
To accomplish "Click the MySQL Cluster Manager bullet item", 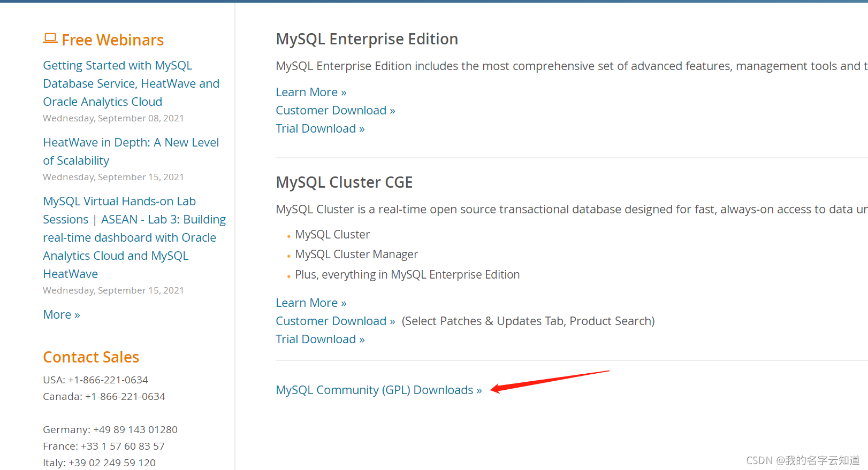I will point(356,255).
